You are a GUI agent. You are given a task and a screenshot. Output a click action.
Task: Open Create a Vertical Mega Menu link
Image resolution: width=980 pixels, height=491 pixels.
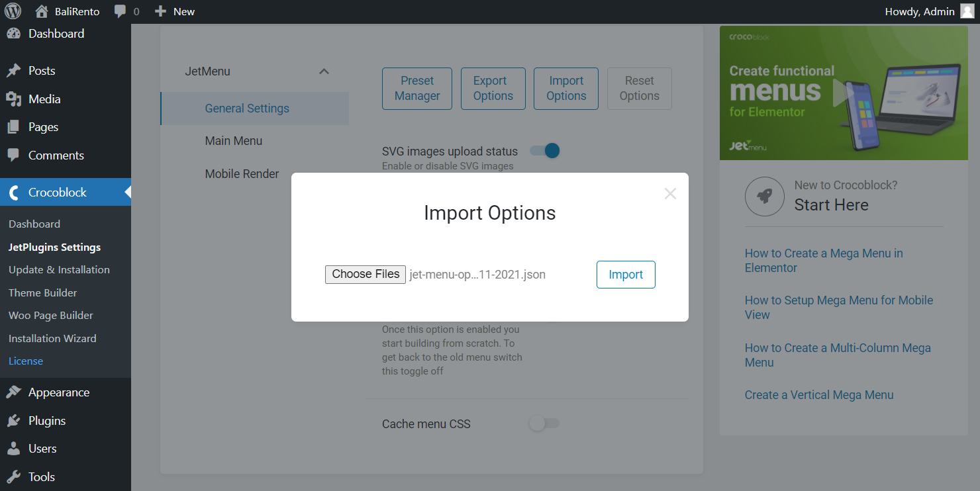tap(819, 395)
